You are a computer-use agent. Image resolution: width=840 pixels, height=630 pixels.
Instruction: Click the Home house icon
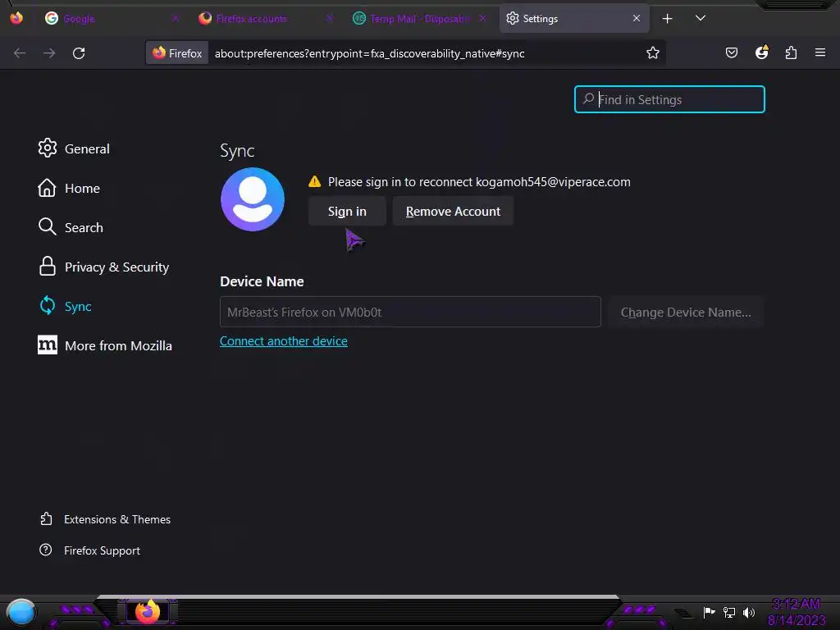click(47, 188)
